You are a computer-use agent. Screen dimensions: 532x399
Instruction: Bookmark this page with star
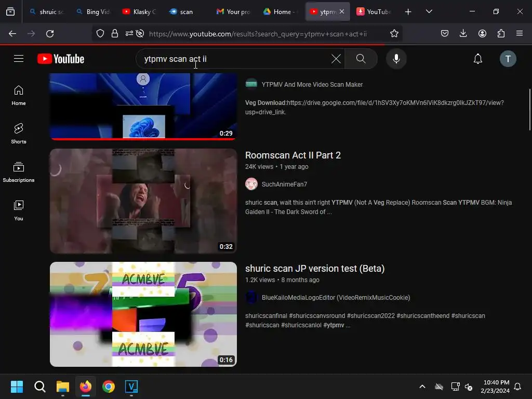(x=394, y=34)
